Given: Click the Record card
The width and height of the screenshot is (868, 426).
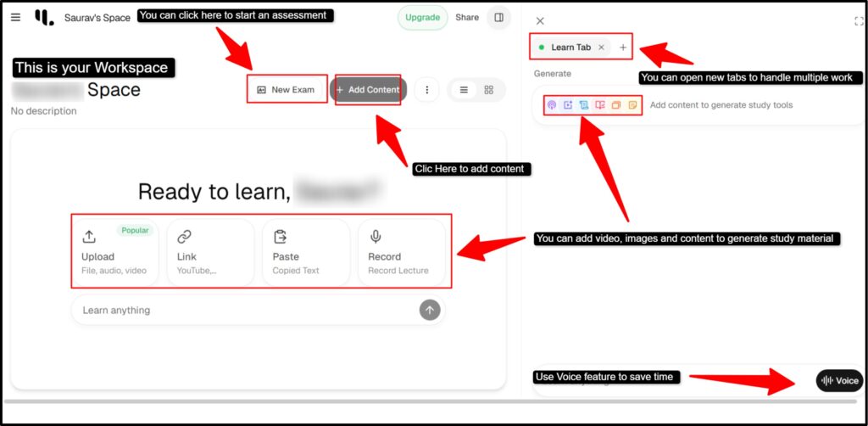Looking at the screenshot, I should click(x=401, y=252).
